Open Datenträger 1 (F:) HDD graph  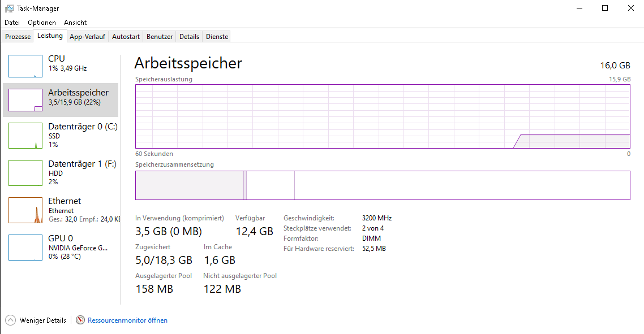point(25,173)
